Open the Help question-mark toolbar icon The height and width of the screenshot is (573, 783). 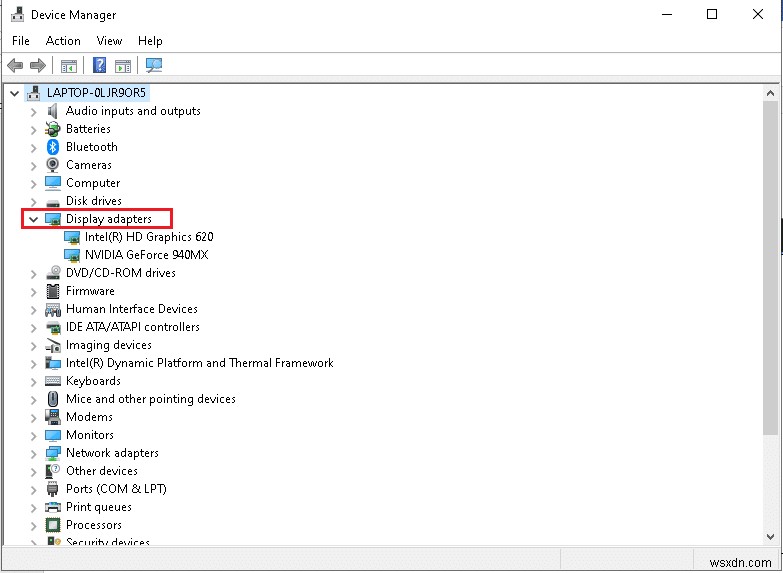tap(100, 65)
